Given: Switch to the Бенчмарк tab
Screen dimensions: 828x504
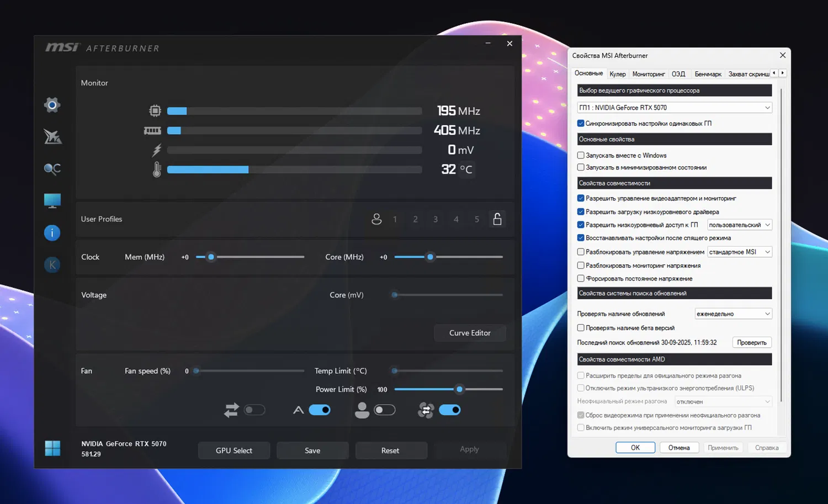Looking at the screenshot, I should (708, 74).
